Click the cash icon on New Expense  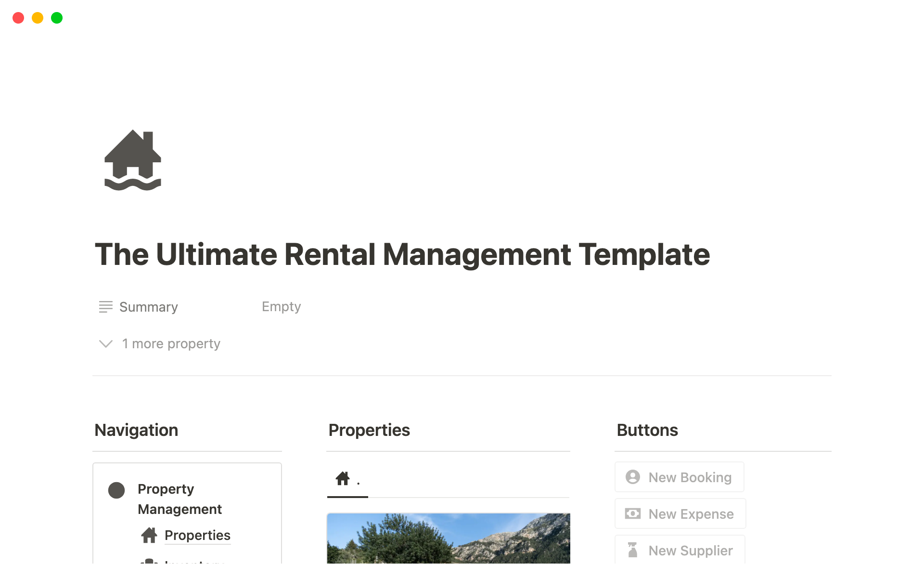[x=632, y=514]
